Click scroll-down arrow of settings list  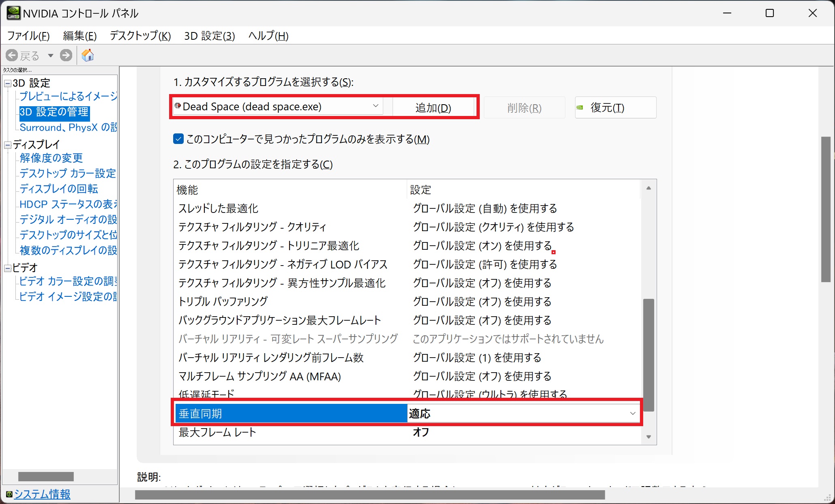[x=648, y=437]
